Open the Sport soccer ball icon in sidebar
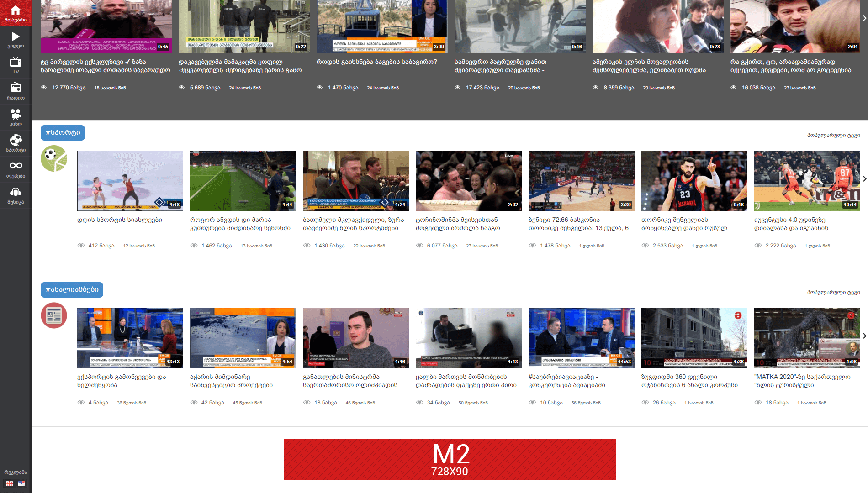The height and width of the screenshot is (493, 868). pyautogui.click(x=16, y=143)
